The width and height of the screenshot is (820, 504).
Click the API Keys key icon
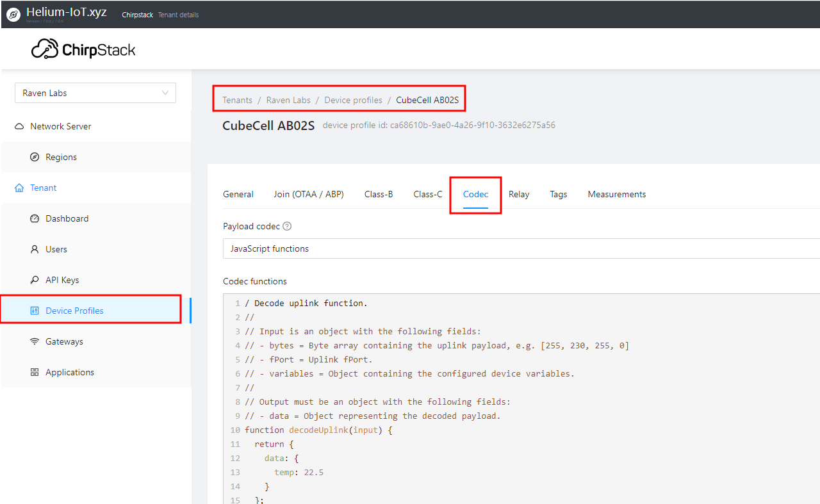pos(35,280)
